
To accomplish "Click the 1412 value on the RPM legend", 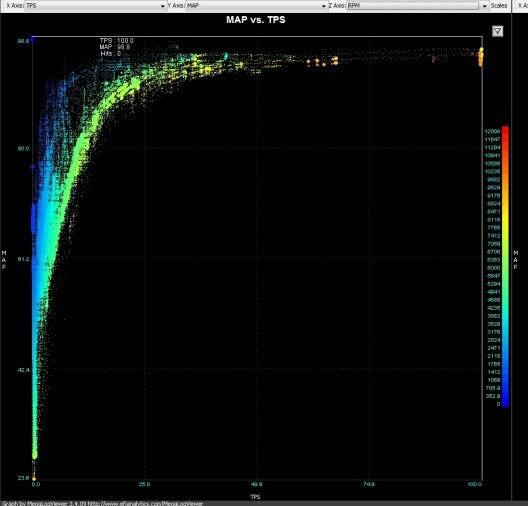I will pos(494,372).
